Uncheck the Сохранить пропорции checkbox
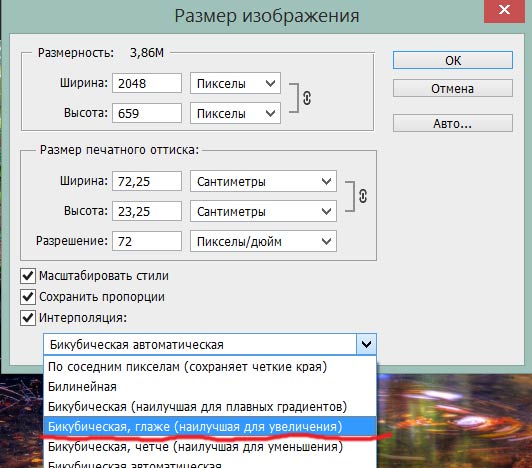 pyautogui.click(x=28, y=297)
